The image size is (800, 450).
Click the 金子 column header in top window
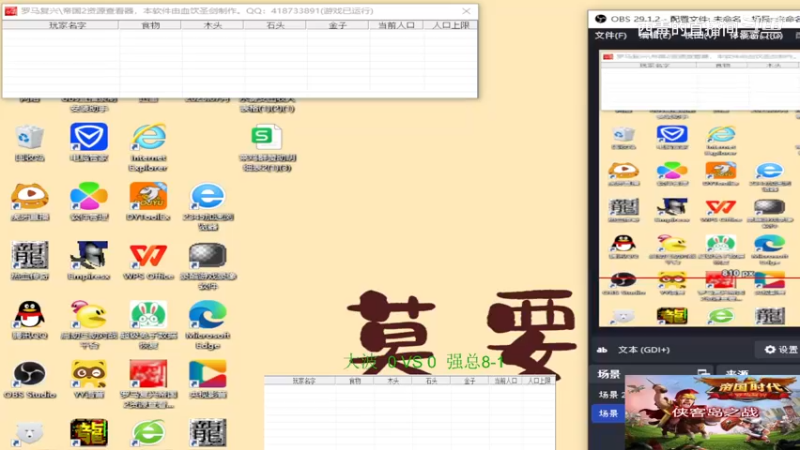click(x=337, y=25)
